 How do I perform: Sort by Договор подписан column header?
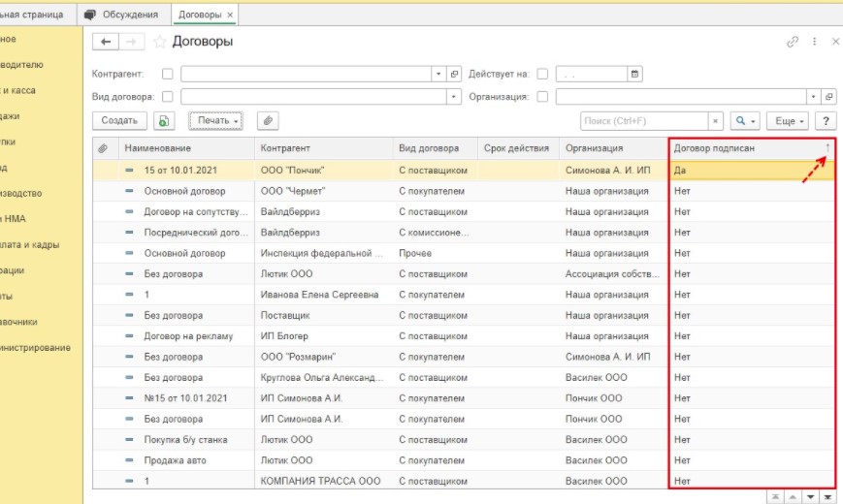coord(747,148)
